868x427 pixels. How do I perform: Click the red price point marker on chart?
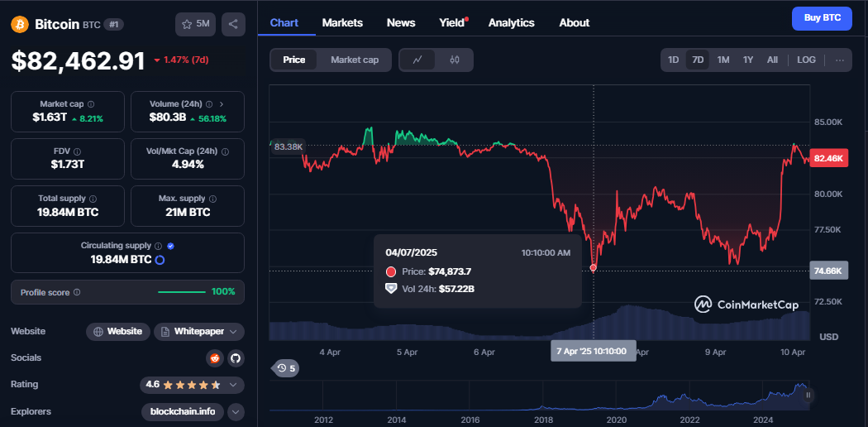pyautogui.click(x=594, y=268)
